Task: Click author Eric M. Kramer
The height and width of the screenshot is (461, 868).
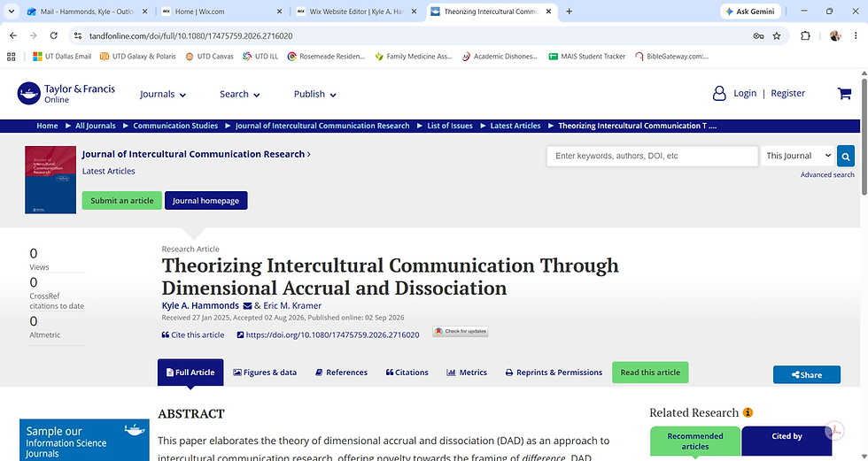Action: coord(291,305)
